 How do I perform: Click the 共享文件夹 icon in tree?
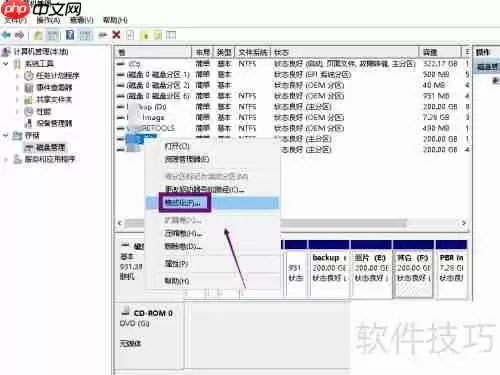pyautogui.click(x=29, y=99)
